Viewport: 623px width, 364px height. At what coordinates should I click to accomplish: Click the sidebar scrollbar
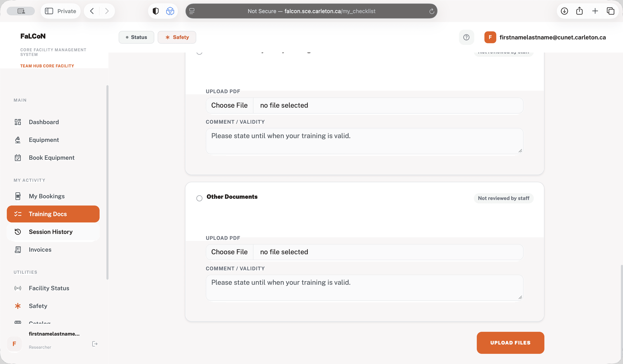107,182
